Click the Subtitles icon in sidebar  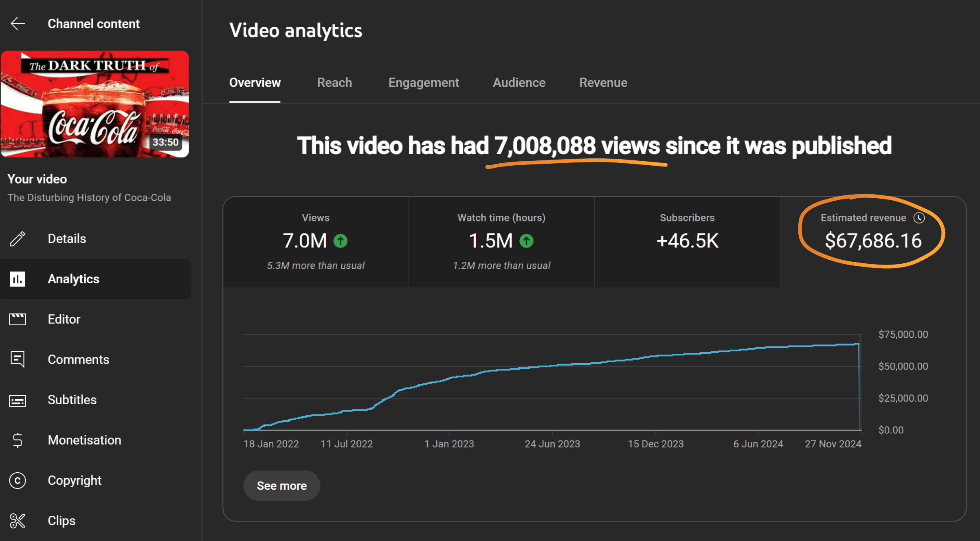18,400
